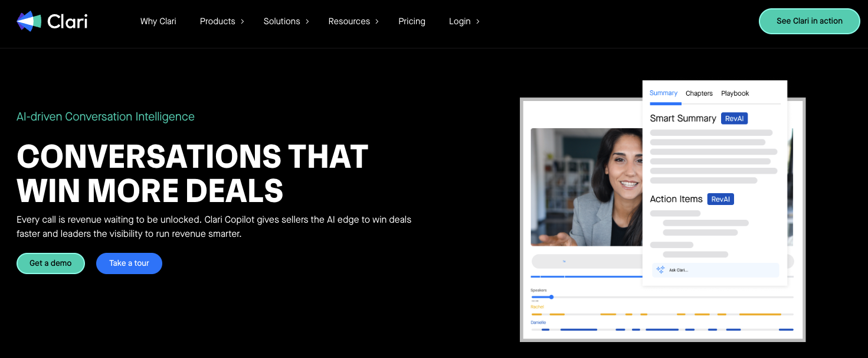Screen dimensions: 868x358
Task: Click See Clari in action
Action: [x=809, y=21]
